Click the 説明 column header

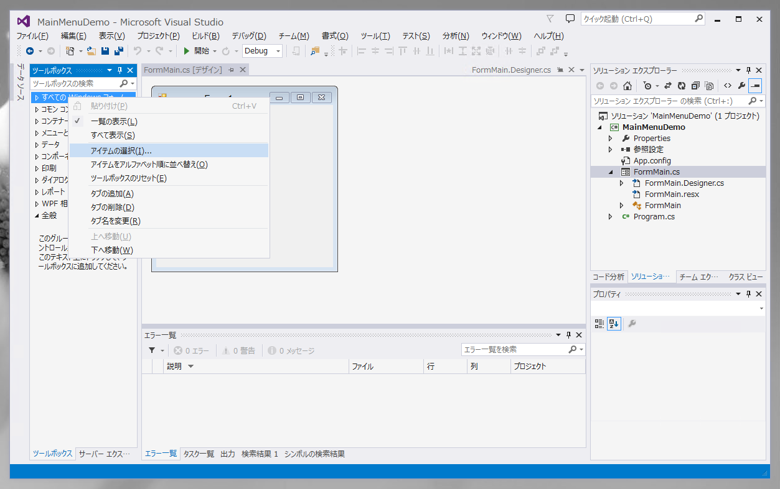pos(256,366)
